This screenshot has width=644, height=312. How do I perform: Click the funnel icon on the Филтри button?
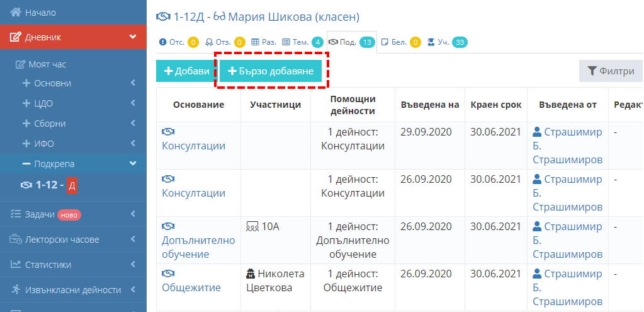coord(591,71)
